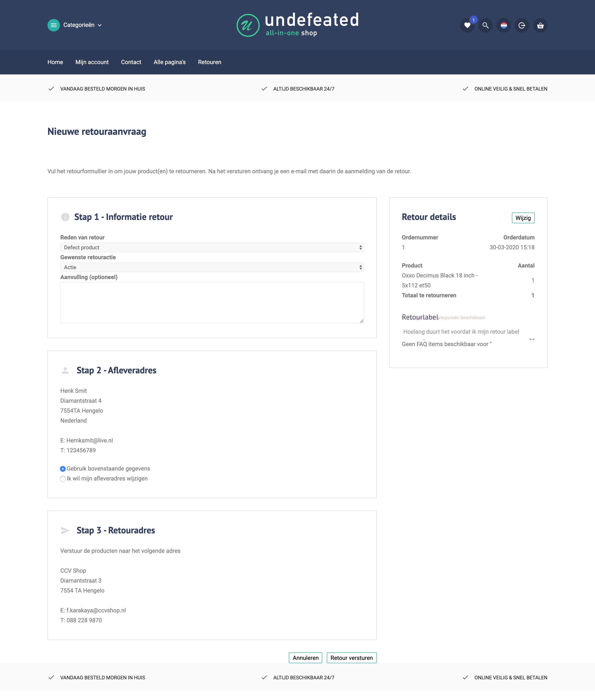Switch language via the Dutch flag icon
Screen dimensions: 595x700
(504, 25)
